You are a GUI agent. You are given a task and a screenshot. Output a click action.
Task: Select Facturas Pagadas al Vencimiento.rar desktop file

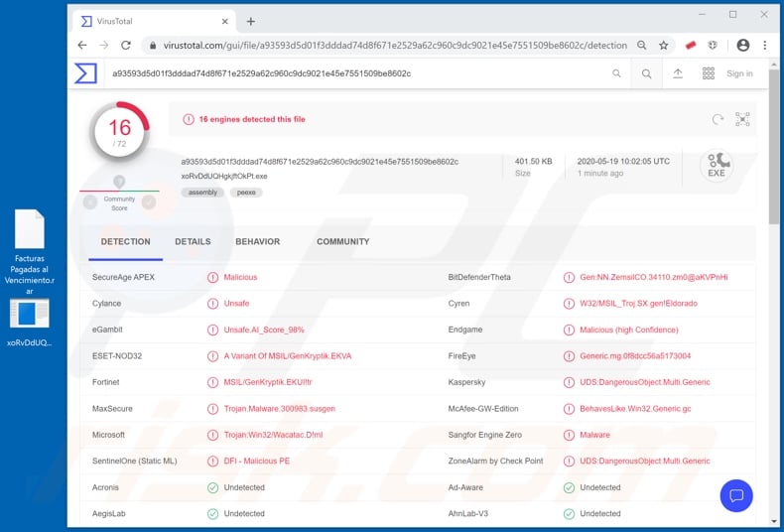coord(30,251)
